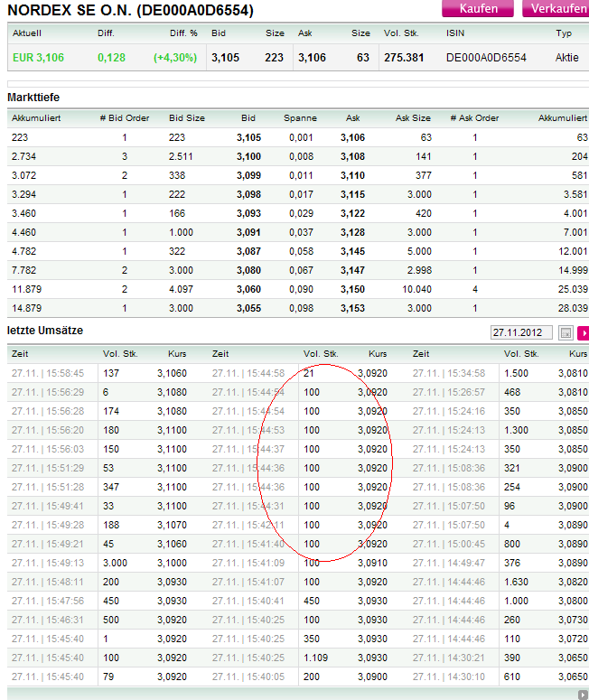Click trade time 15:26:57

point(449,392)
